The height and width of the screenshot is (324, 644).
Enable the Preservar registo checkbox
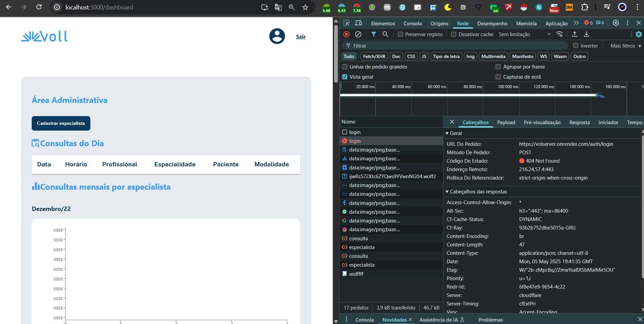coord(400,34)
